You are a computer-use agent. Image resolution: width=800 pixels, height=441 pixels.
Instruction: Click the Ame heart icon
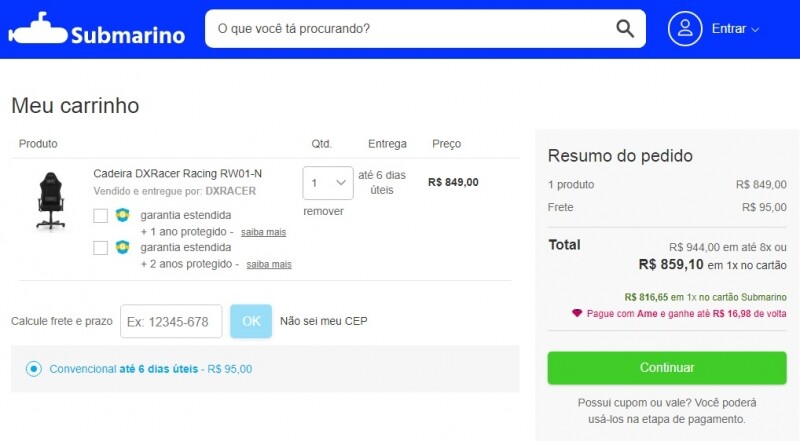tap(577, 313)
